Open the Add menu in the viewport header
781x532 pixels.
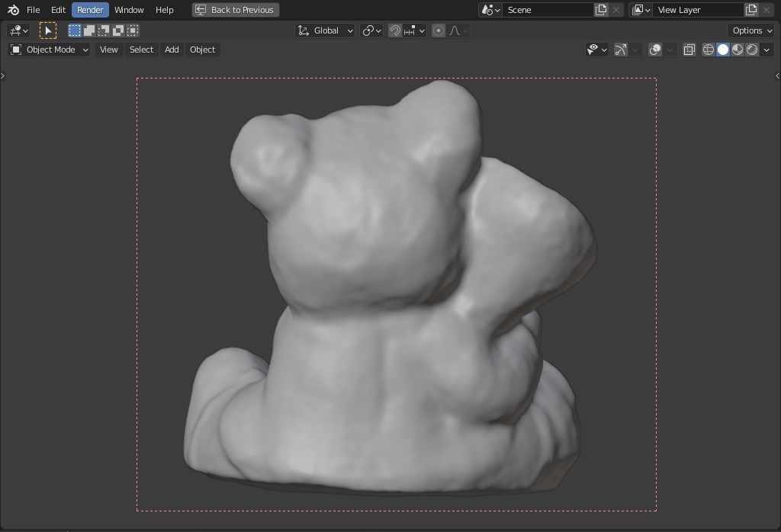[x=172, y=50]
